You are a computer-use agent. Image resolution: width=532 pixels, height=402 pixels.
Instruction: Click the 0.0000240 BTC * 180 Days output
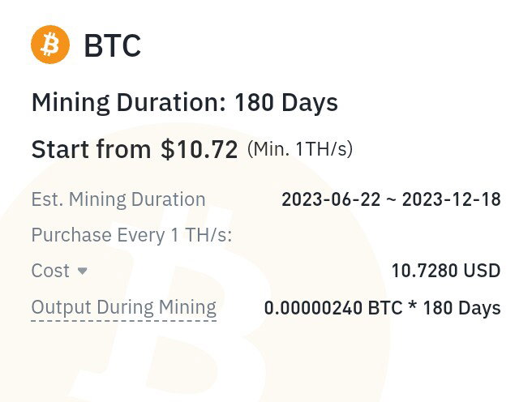pos(383,308)
